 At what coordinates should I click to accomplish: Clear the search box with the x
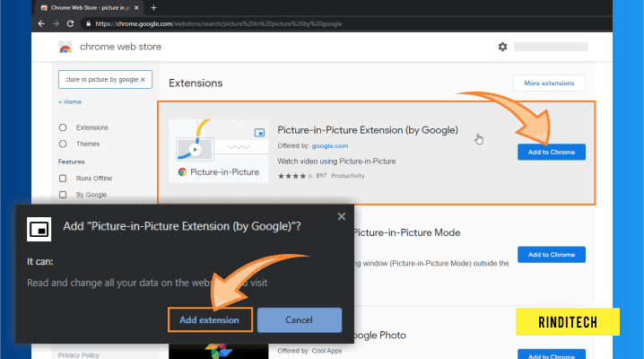pos(143,80)
